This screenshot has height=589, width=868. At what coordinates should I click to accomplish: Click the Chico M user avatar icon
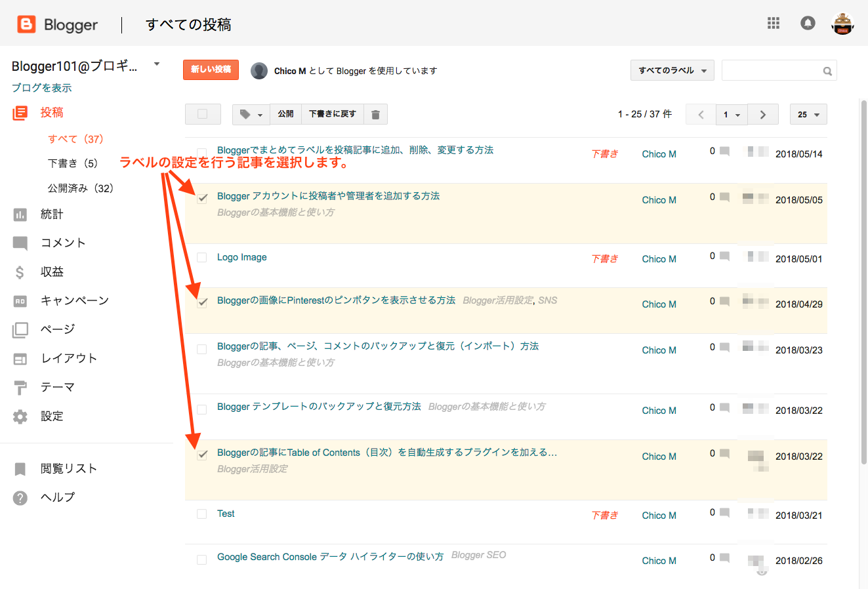[259, 71]
